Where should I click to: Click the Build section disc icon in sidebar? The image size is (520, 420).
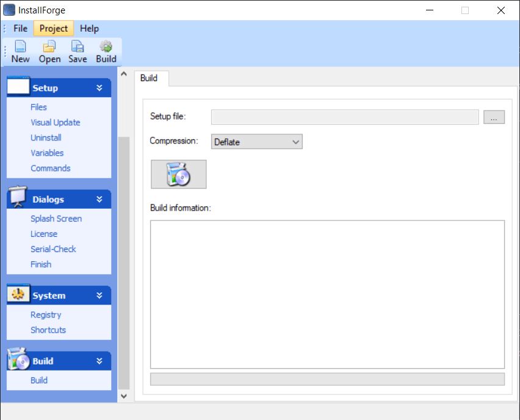click(x=19, y=359)
